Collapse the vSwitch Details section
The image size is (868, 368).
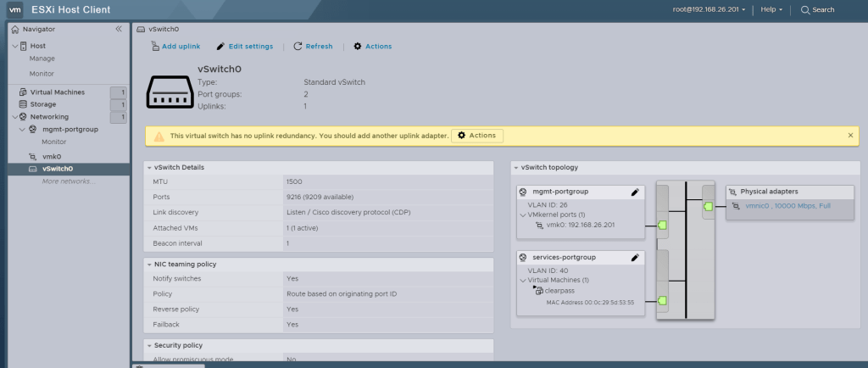148,168
